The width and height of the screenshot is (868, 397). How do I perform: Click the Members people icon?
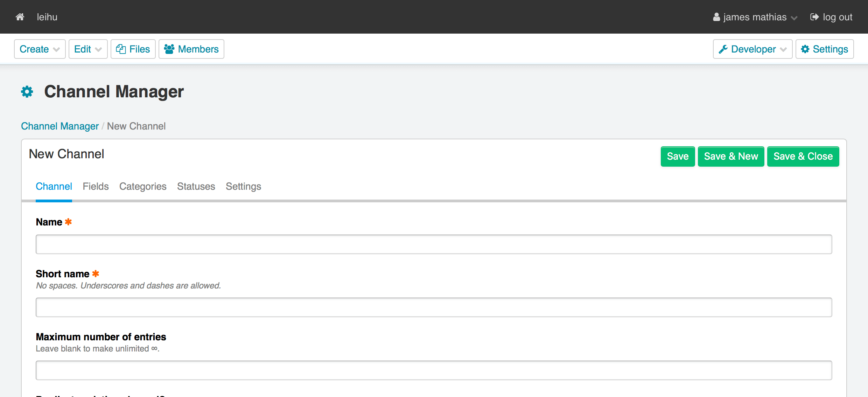pos(169,49)
